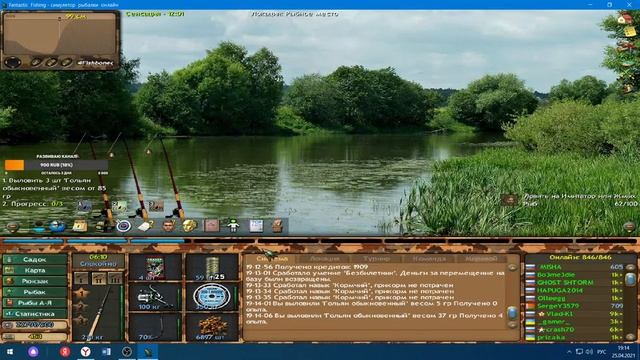640x360 pixels.
Task: Switch to the Локация chat tab
Action: pyautogui.click(x=324, y=258)
